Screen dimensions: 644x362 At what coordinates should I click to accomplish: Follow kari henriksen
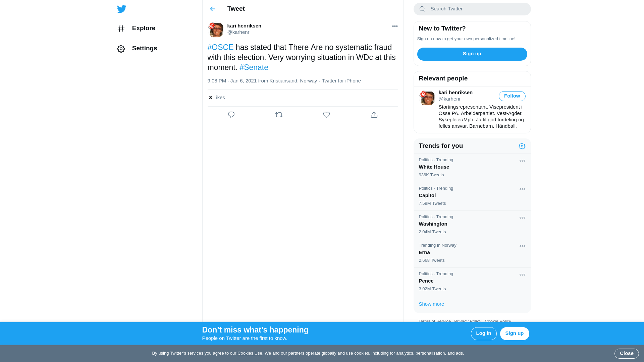coord(512,96)
